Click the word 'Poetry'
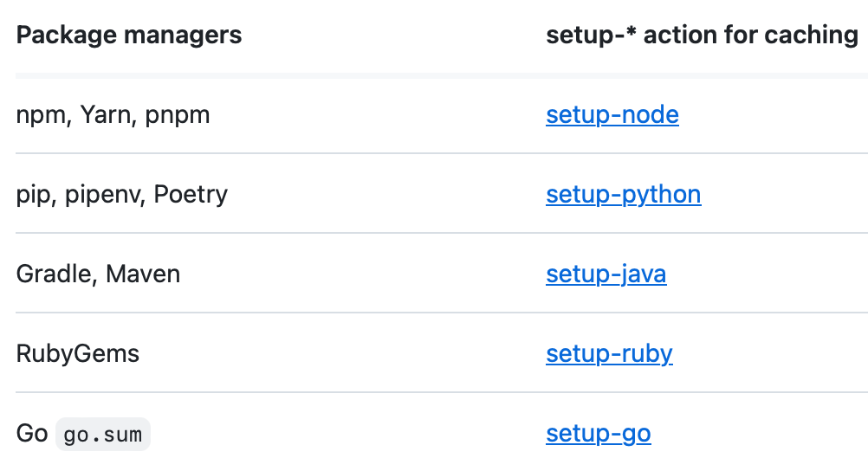Screen dimensions: 868x471 191,195
